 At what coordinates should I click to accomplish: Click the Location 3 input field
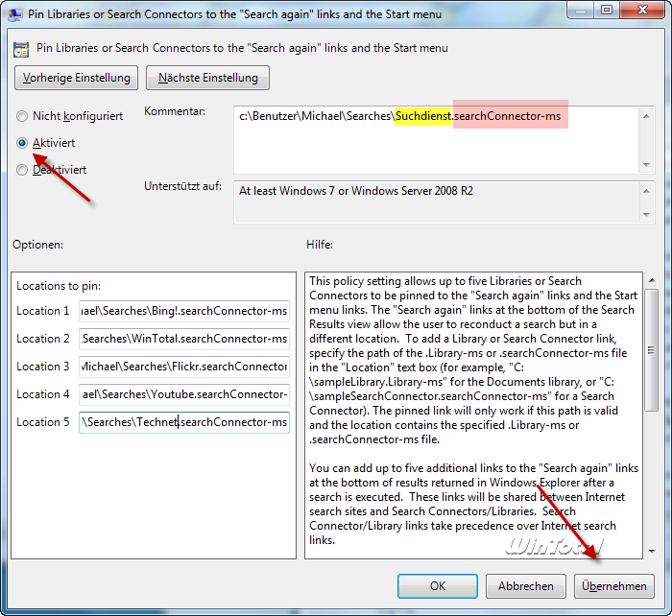point(184,367)
